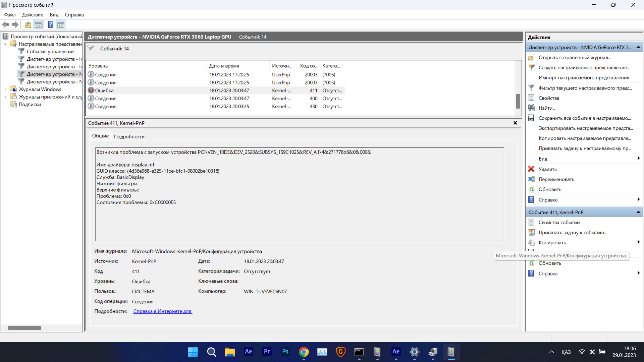The image size is (644, 362).
Task: Click the red X Удалить icon
Action: 531,169
